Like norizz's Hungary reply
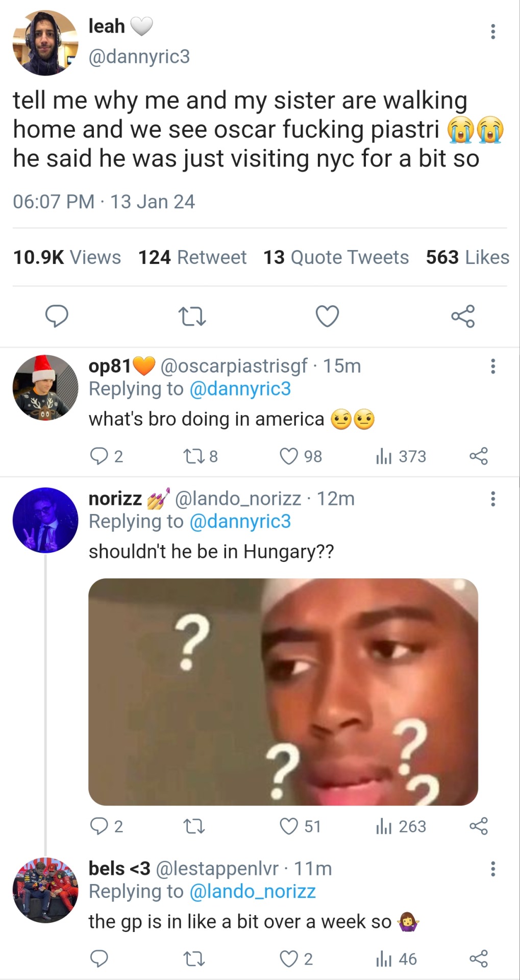This screenshot has width=520, height=980. tap(289, 826)
